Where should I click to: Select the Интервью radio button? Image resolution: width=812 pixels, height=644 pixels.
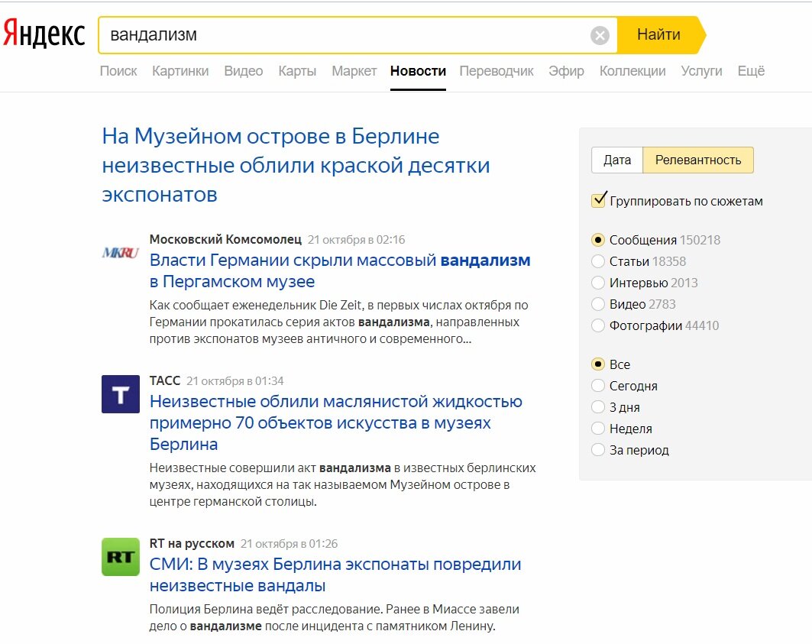click(x=598, y=283)
